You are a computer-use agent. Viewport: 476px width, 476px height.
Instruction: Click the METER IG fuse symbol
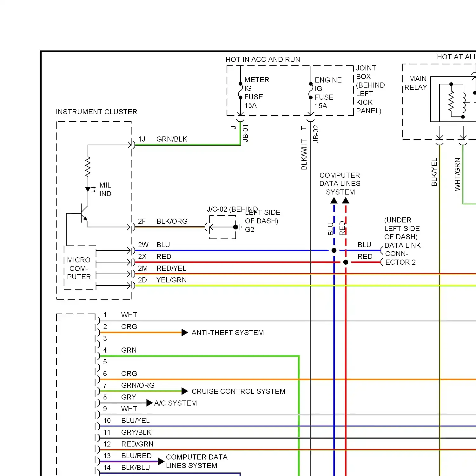tap(240, 91)
